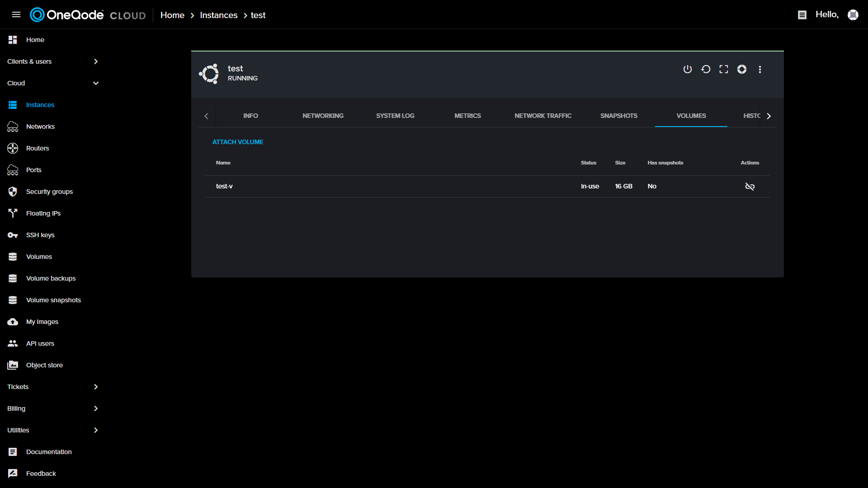Open the fullscreen console icon
The height and width of the screenshot is (488, 868).
click(723, 69)
